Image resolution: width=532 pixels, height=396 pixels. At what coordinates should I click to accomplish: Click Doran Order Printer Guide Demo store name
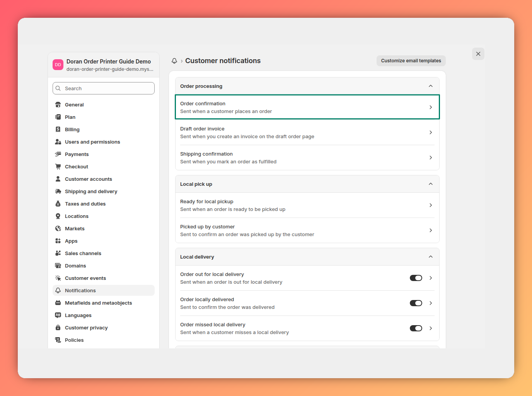click(x=109, y=62)
